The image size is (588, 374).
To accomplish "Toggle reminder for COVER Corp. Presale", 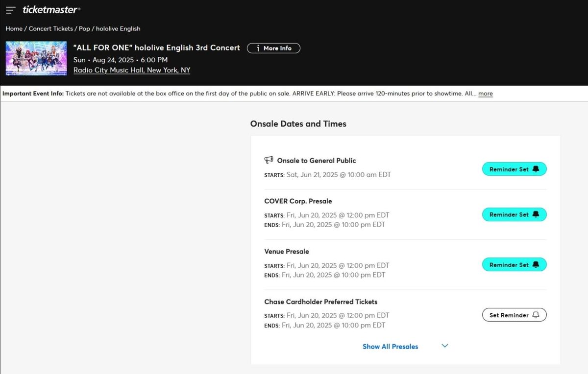I will point(514,214).
